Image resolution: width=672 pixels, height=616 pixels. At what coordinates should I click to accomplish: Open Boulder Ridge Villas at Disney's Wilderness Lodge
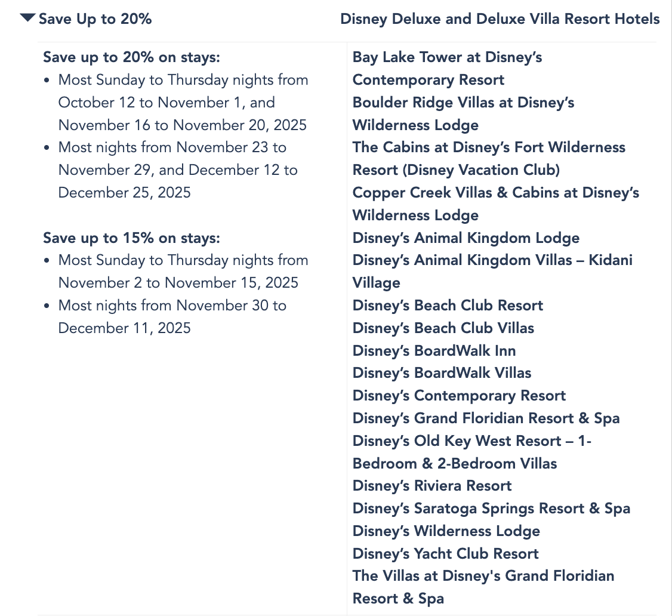(x=463, y=103)
